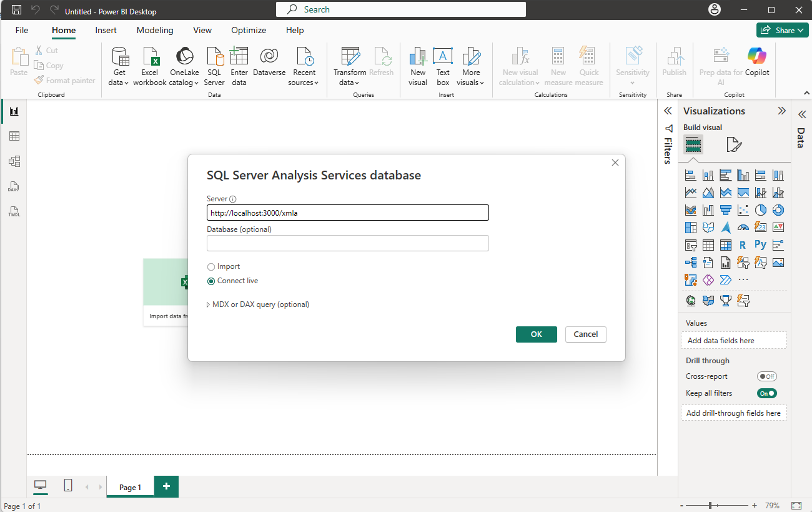Select the Connect live radio button
Screen dimensions: 812x512
click(x=211, y=281)
